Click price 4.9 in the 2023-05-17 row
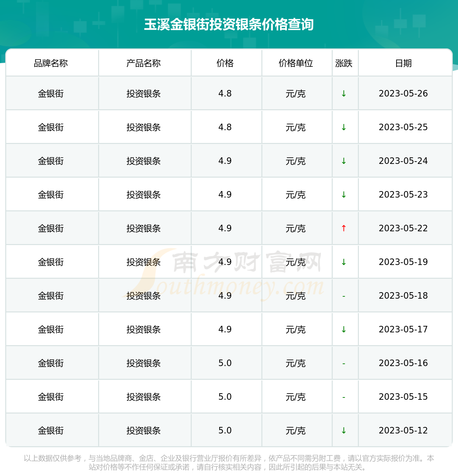This screenshot has width=458, height=476. point(225,329)
